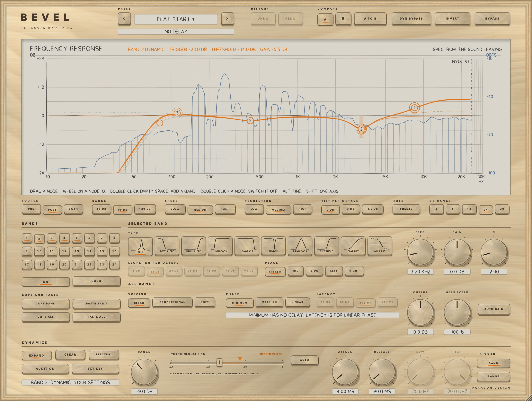Set spectrum speed to FAST
The height and width of the screenshot is (401, 532).
tap(225, 209)
